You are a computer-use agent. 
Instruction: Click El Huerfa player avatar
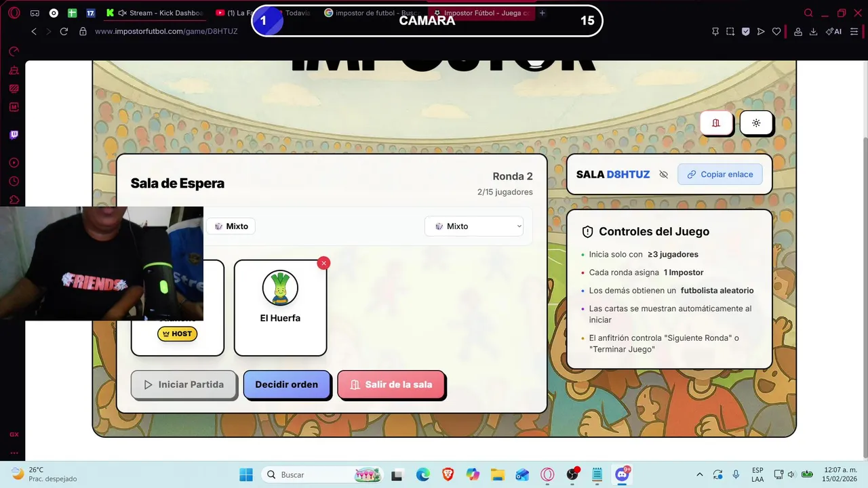(x=280, y=287)
